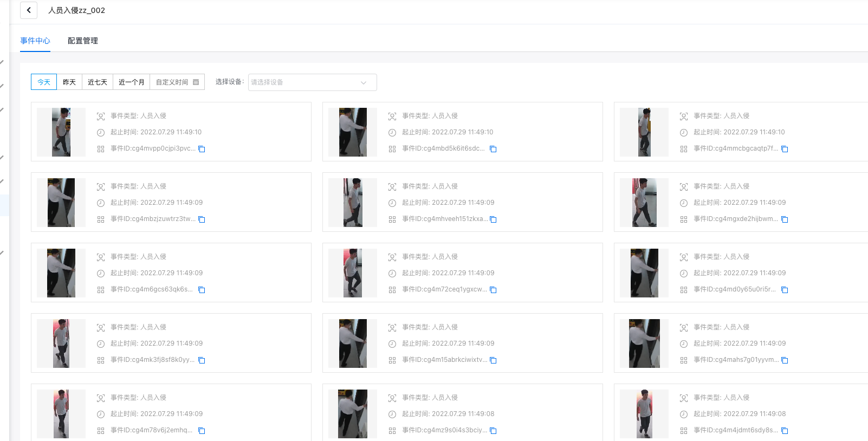Copy event ID cg4m4jdmt6sdy8s

tap(785, 431)
